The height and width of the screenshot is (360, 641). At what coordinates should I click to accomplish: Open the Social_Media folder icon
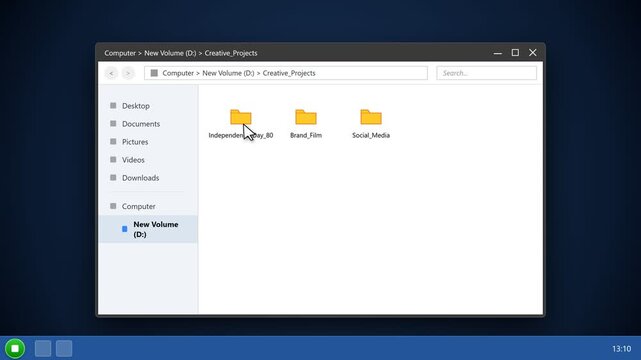click(371, 117)
